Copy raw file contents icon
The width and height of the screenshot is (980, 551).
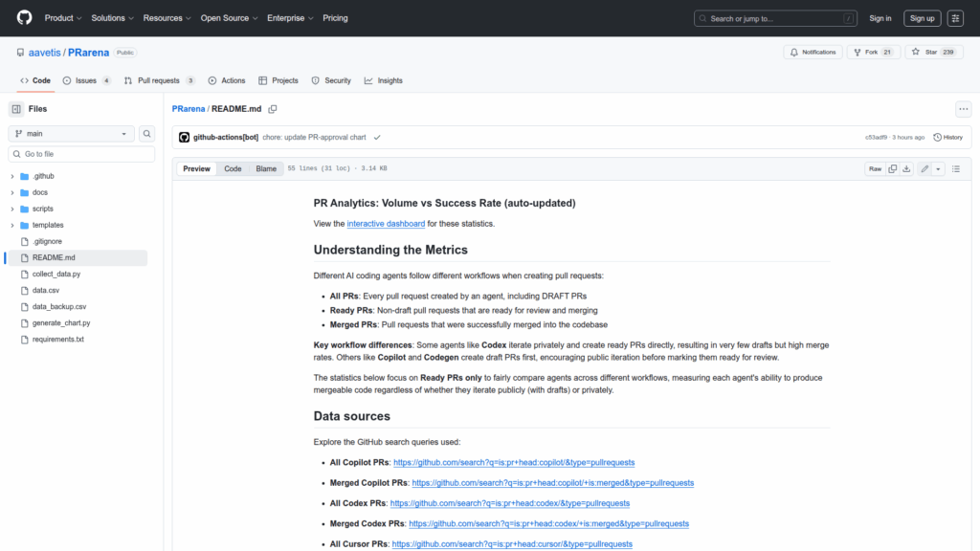tap(893, 168)
